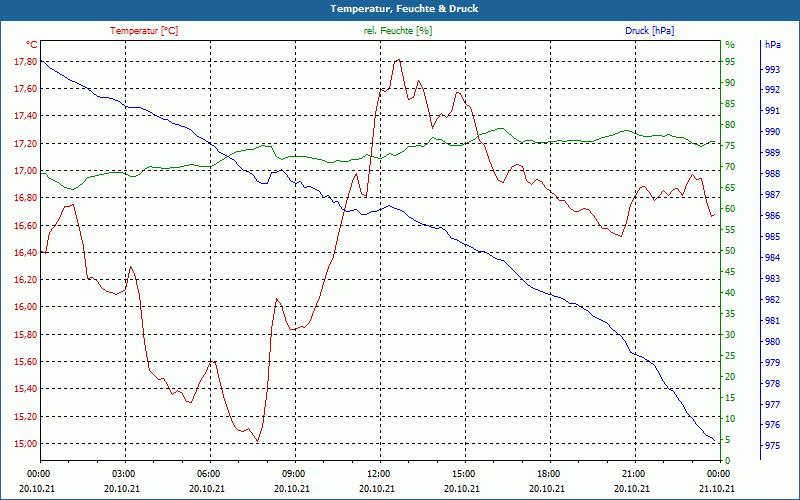Click temperature axis value 15,00
The image size is (800, 500).
click(27, 443)
